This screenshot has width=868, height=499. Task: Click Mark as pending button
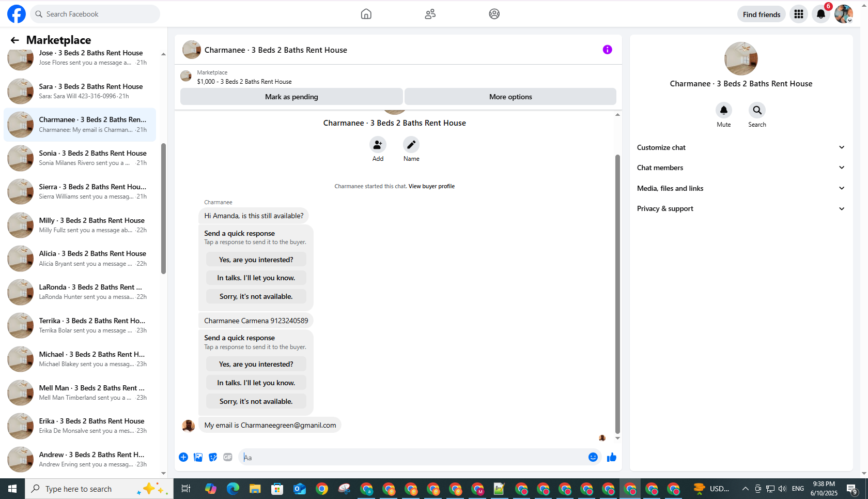[x=291, y=97]
